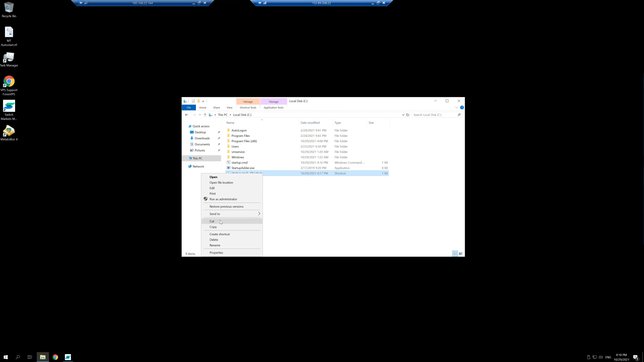Open the address bar history dropdown
This screenshot has height=362, width=644.
click(403, 115)
